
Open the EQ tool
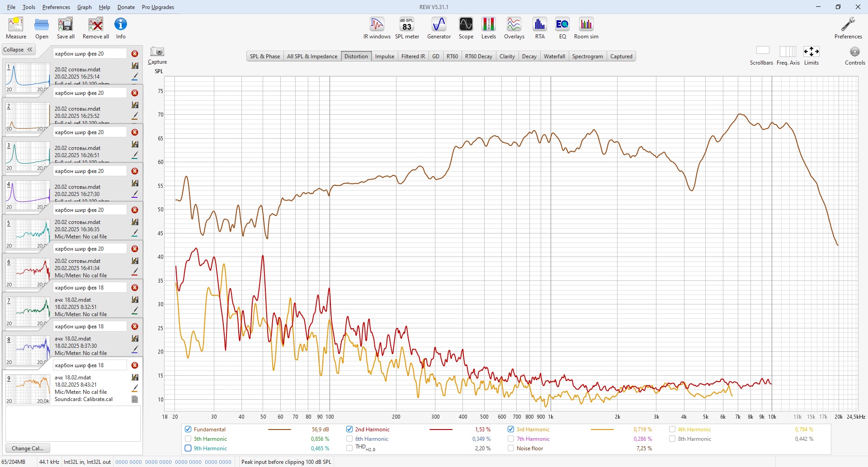point(562,28)
